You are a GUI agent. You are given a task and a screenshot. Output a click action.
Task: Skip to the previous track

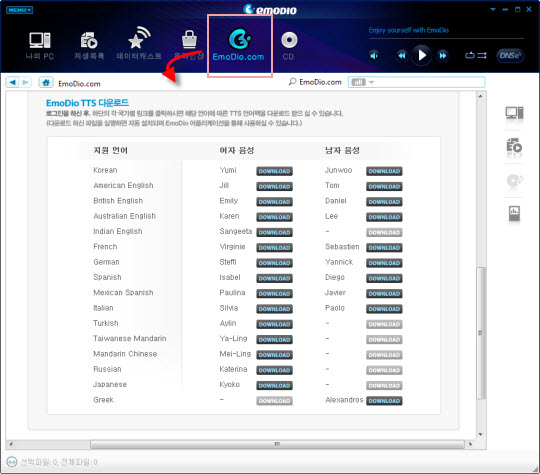402,55
